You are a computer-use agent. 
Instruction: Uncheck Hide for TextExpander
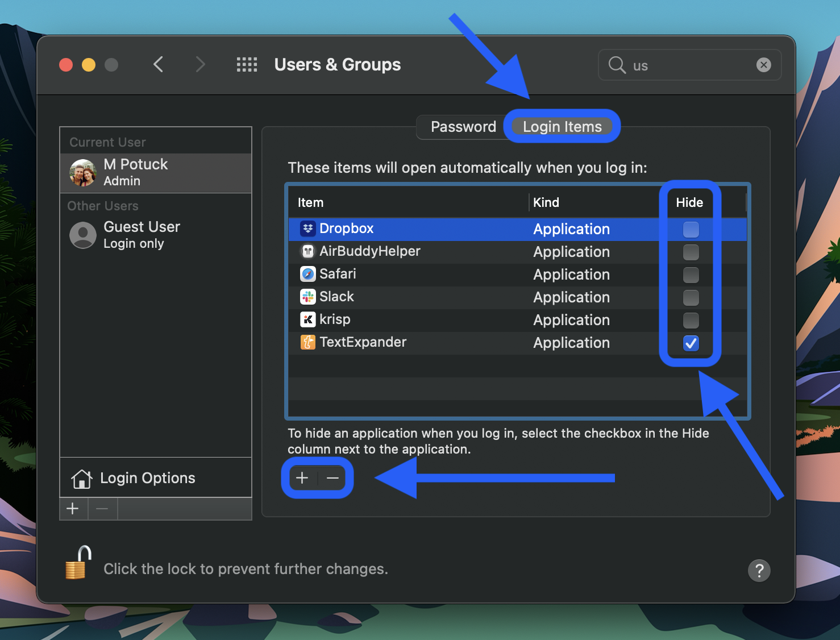(691, 343)
